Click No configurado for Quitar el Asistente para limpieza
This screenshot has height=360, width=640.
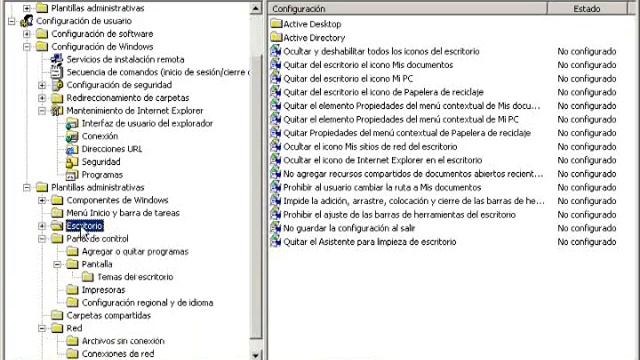(587, 242)
